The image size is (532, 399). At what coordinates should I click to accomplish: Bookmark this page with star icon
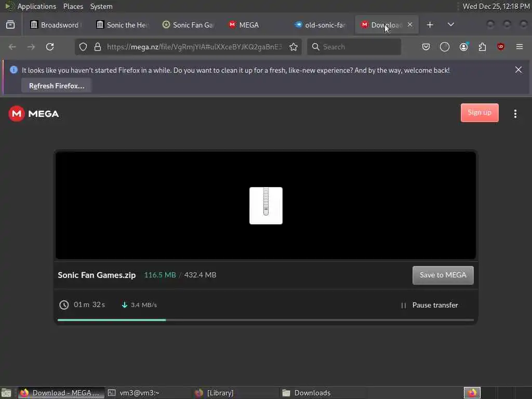[x=294, y=47]
